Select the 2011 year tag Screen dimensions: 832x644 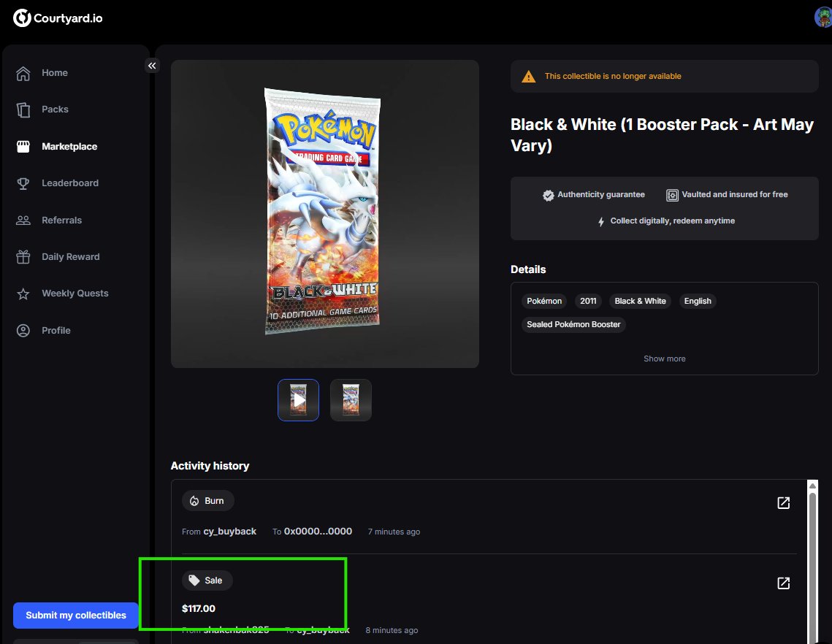(588, 301)
